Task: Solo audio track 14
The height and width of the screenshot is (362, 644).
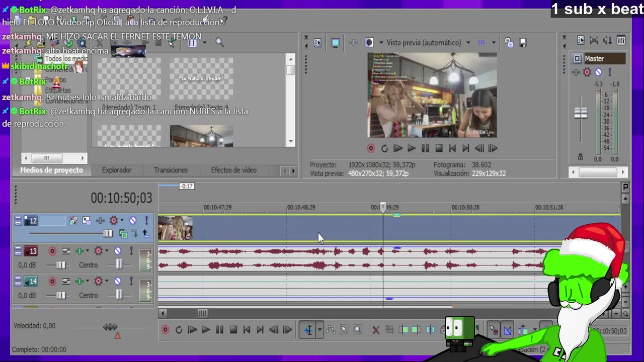Action: 131,282
